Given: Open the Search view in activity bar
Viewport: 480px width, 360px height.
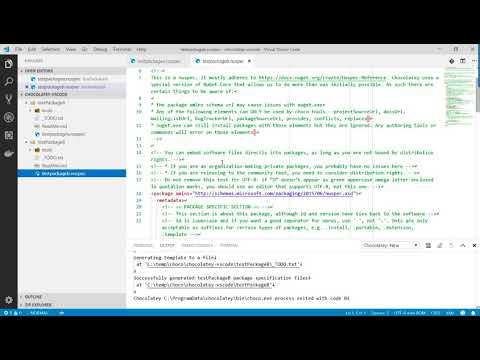Looking at the screenshot, I should (9, 81).
